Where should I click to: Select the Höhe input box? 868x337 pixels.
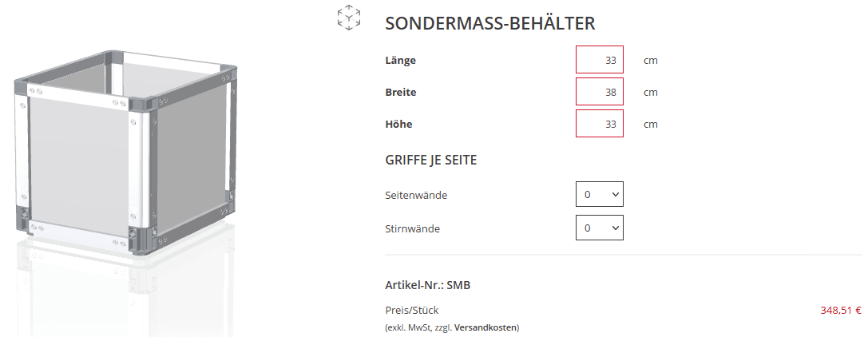(x=599, y=125)
